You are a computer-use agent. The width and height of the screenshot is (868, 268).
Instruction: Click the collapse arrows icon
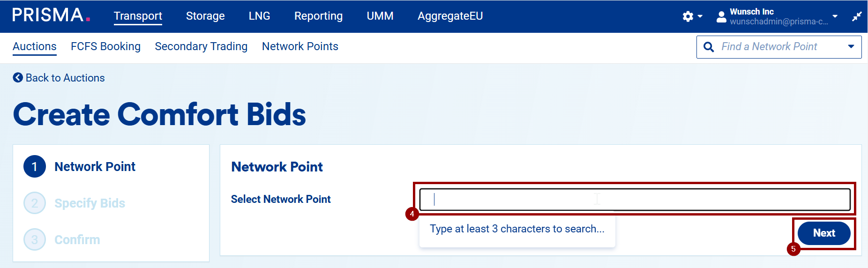(857, 17)
